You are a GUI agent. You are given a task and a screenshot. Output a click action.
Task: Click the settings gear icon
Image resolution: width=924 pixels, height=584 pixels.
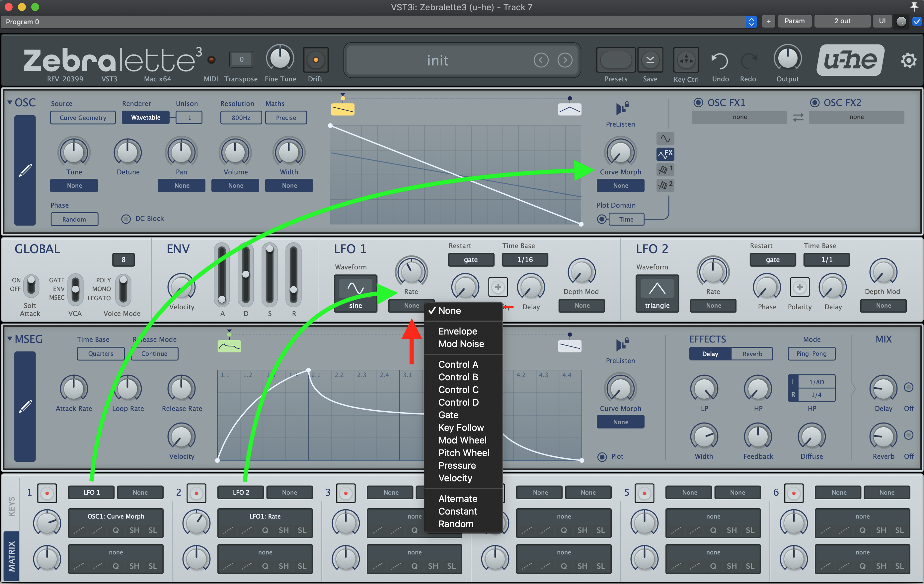point(908,61)
